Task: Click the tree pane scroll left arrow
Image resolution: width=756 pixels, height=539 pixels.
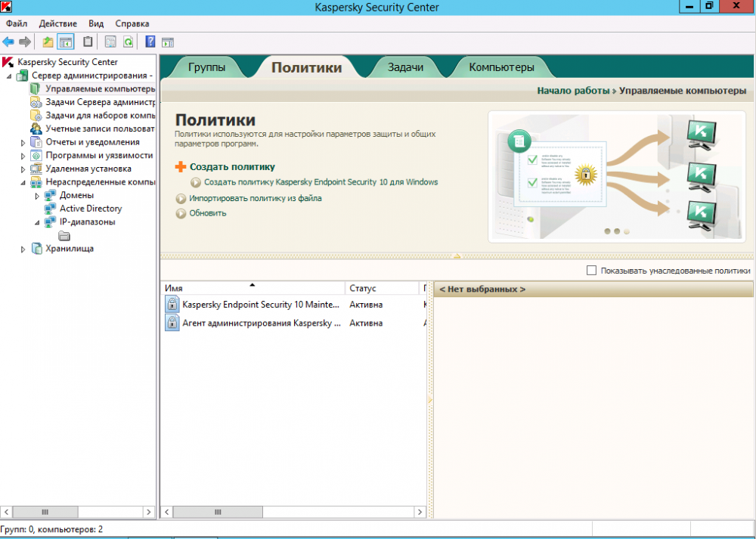Action: point(6,512)
